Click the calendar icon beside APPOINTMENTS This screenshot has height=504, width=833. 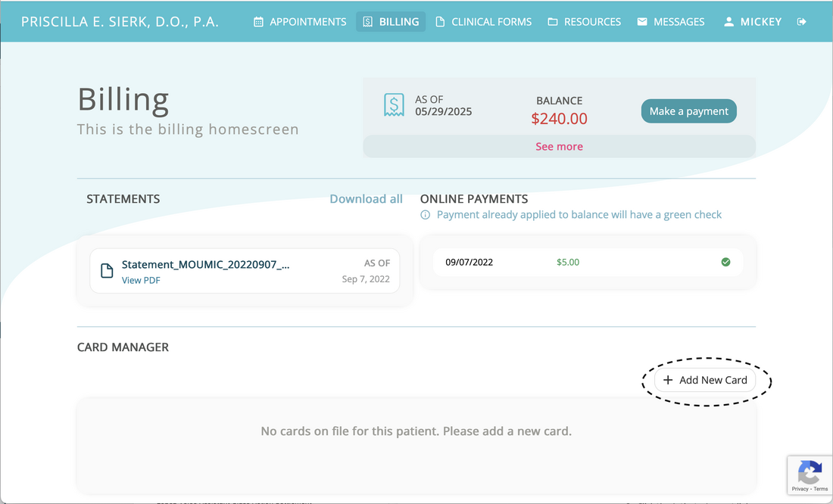click(258, 22)
